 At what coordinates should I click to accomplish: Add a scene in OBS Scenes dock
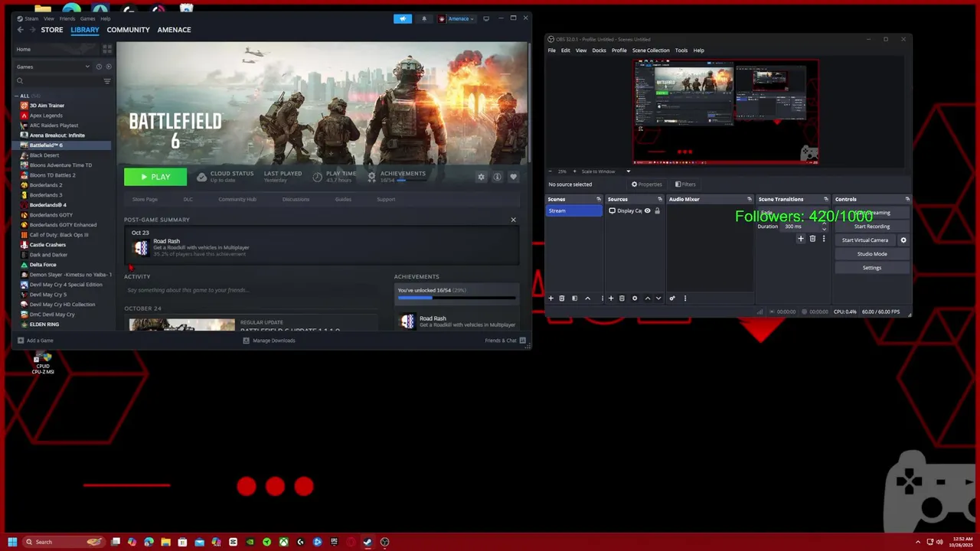click(x=550, y=298)
